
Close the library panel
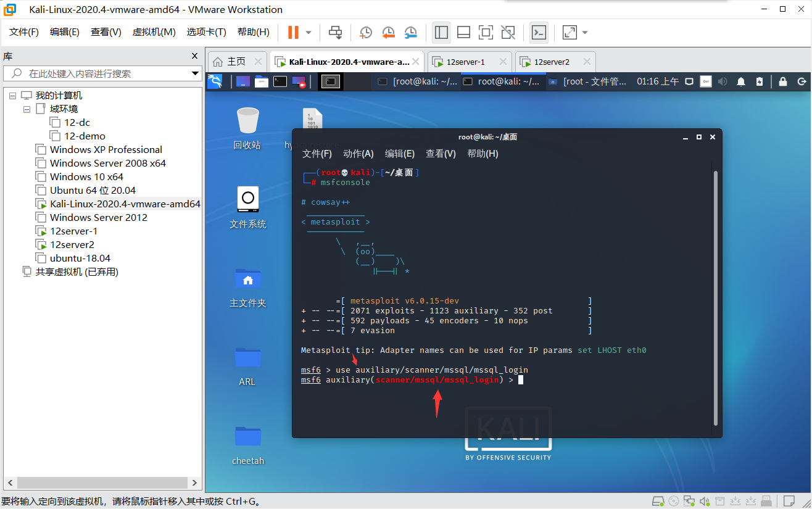[194, 56]
